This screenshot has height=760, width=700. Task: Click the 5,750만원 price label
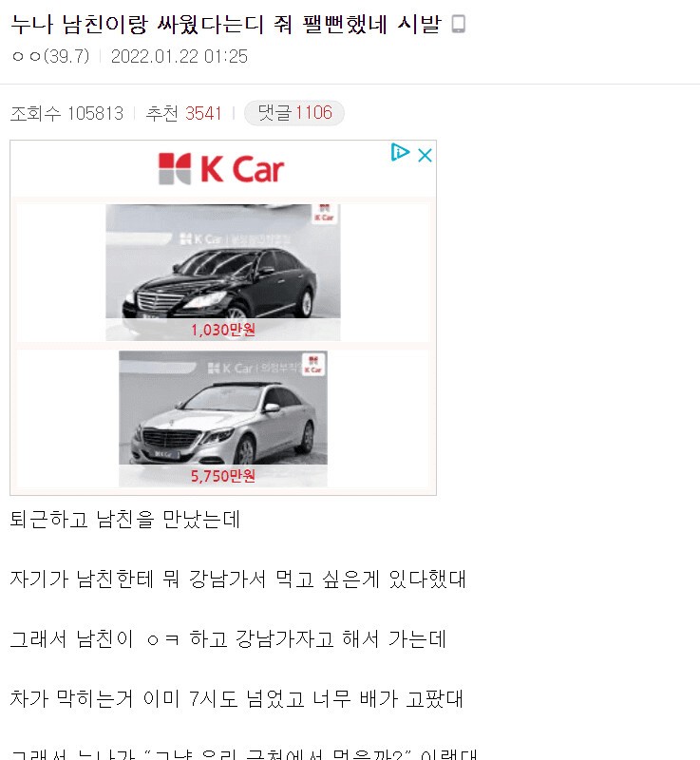(x=223, y=476)
